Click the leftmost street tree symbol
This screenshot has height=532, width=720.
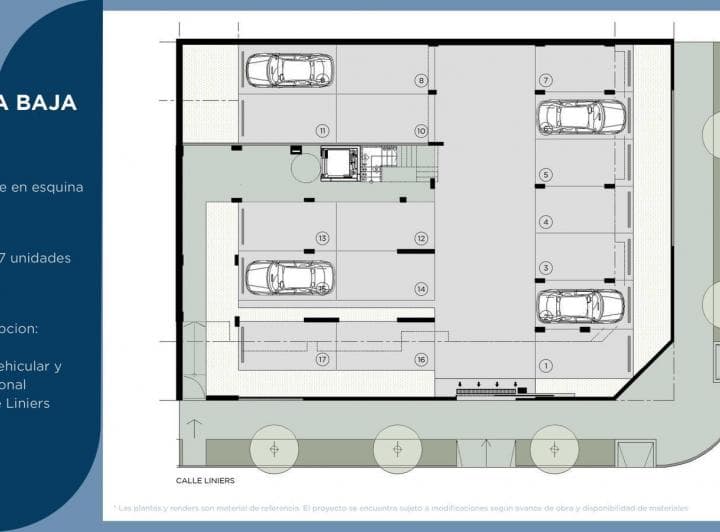point(274,449)
